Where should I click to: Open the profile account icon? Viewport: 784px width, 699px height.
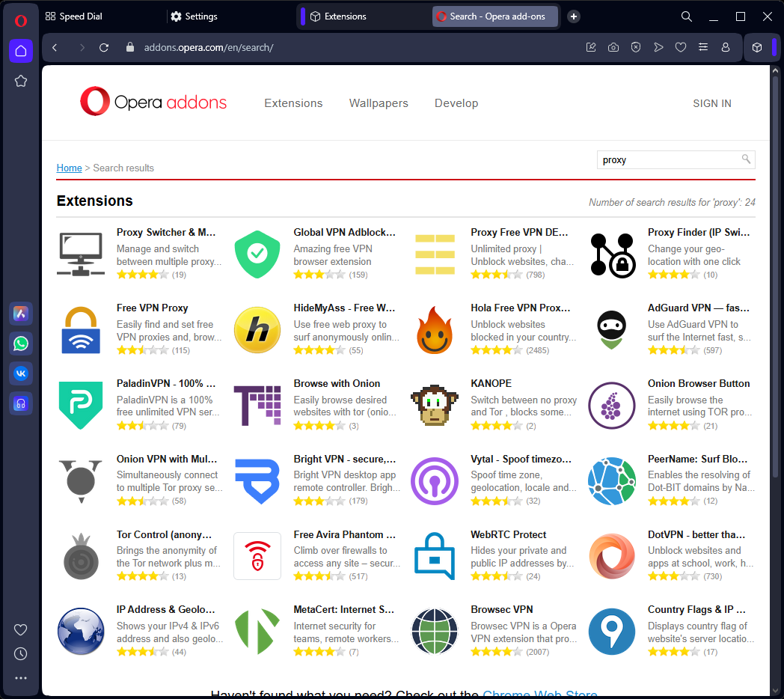point(726,48)
